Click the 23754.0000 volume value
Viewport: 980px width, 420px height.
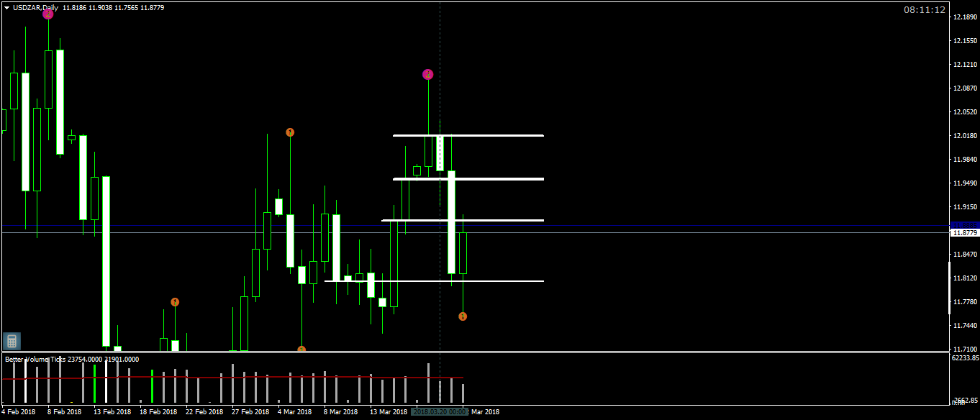tap(85, 359)
